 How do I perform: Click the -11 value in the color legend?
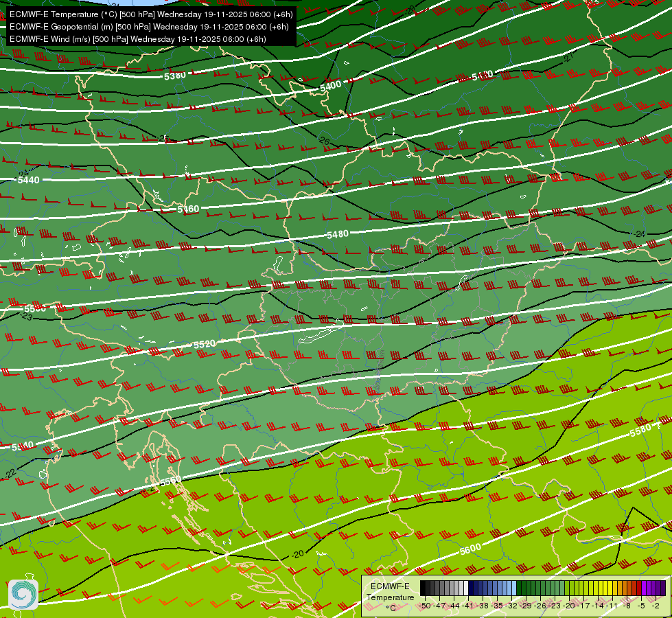point(612,606)
